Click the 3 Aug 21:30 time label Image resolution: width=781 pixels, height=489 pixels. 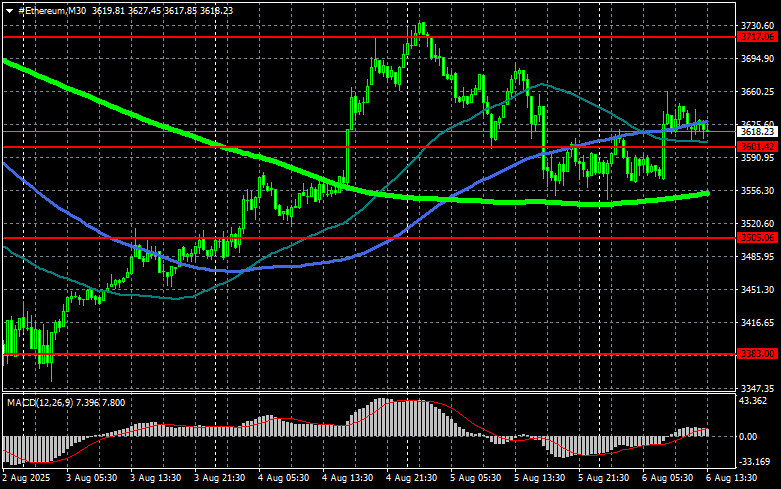pos(220,478)
